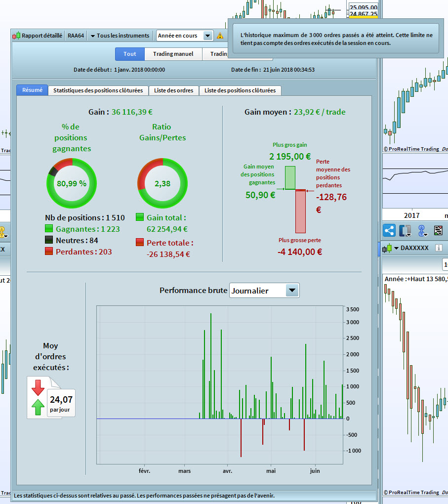Click the yellow warning triangle icon

(220, 36)
